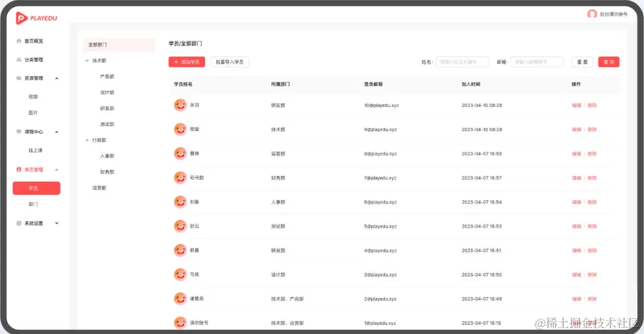The width and height of the screenshot is (644, 334).
Task: Click the email 10@playedu.xyz
Action: coord(381,106)
